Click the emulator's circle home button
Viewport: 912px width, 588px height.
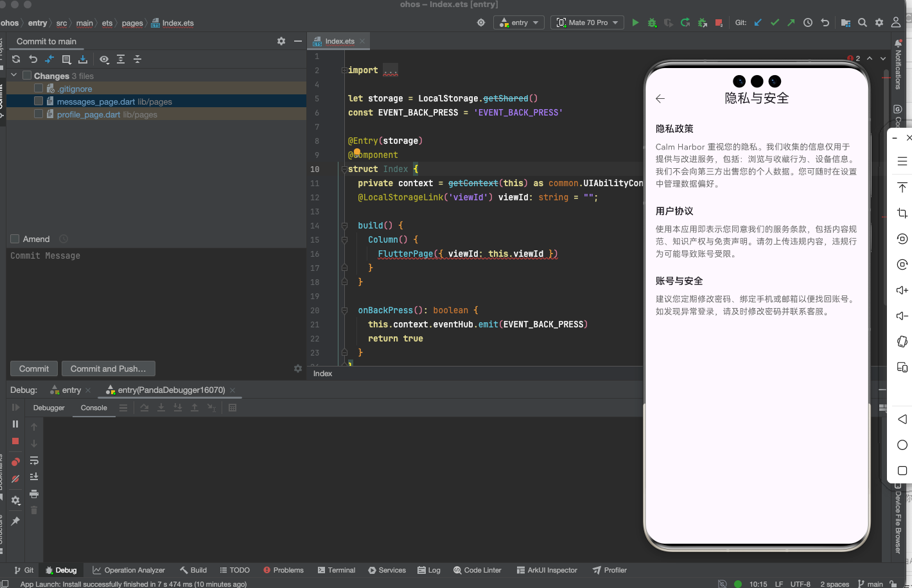tap(902, 445)
